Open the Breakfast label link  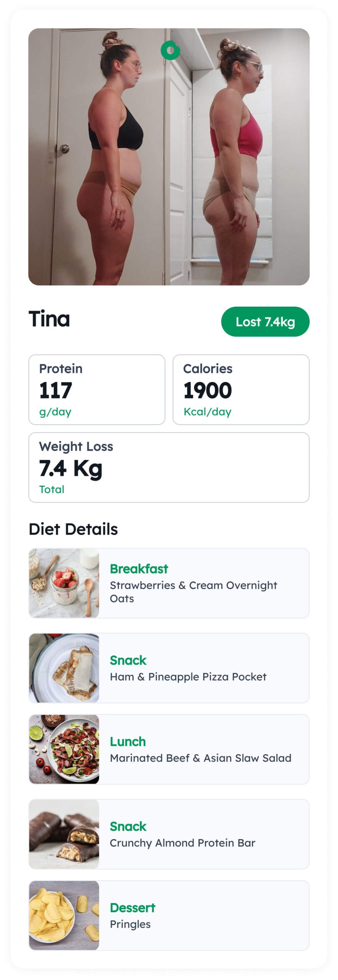click(x=139, y=569)
